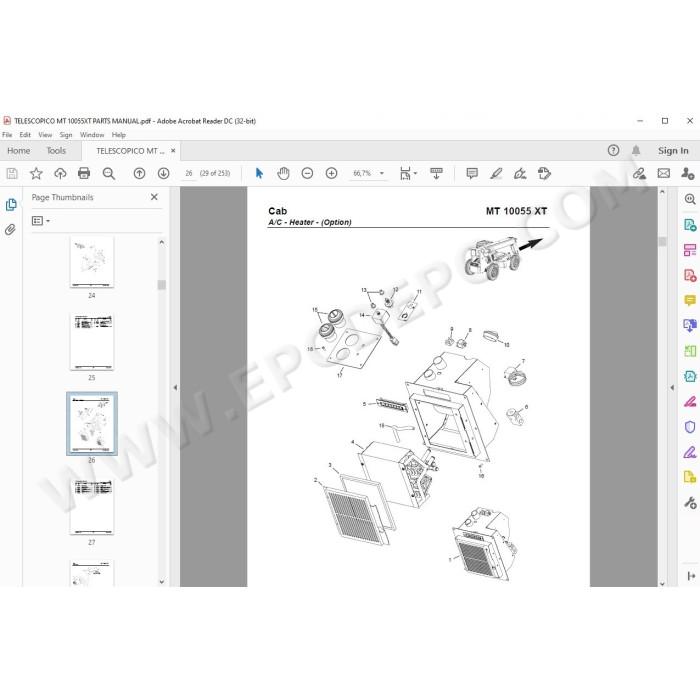The width and height of the screenshot is (700, 700).
Task: Go to next page arrow
Action: (163, 173)
